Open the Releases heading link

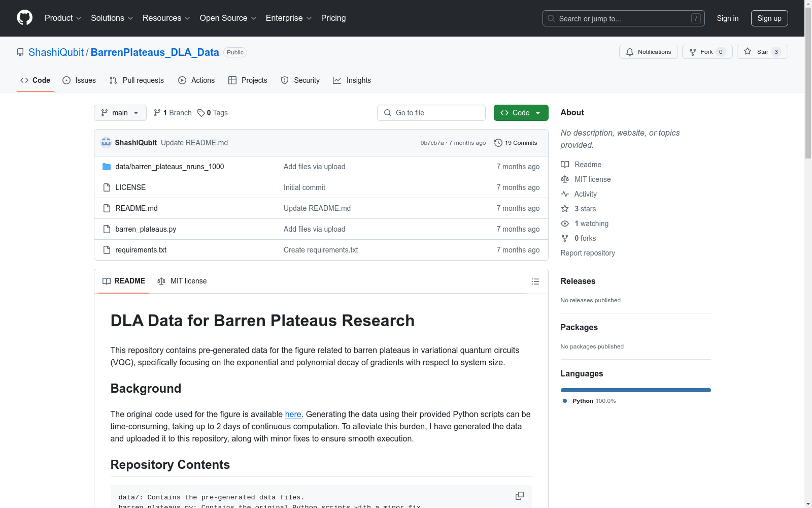[x=578, y=281]
